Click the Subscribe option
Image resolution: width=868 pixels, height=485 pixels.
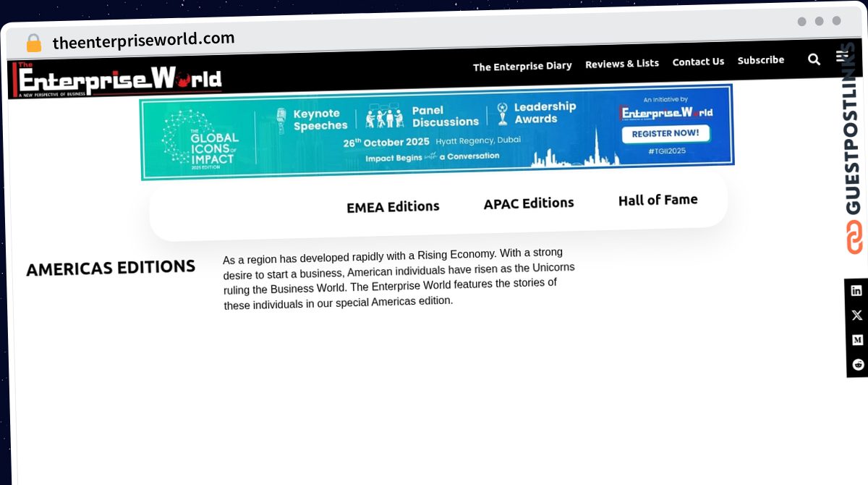click(761, 59)
